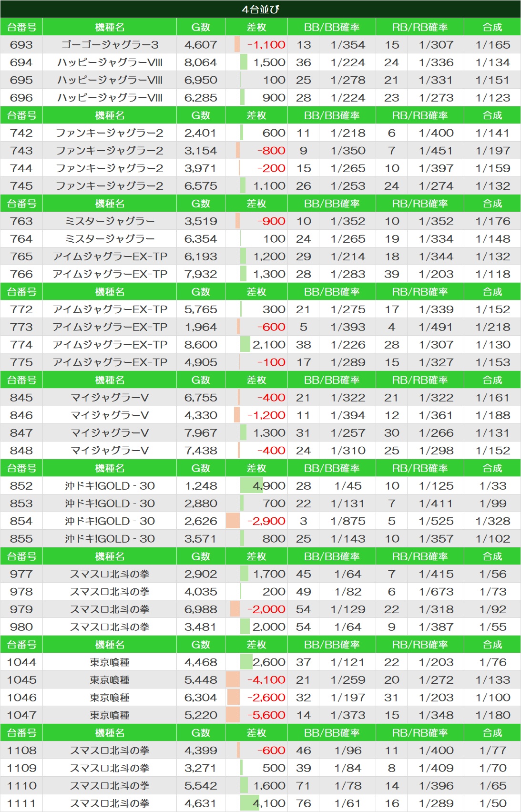
Task: Select ミスタージャグラー name in row 764
Action: point(110,239)
